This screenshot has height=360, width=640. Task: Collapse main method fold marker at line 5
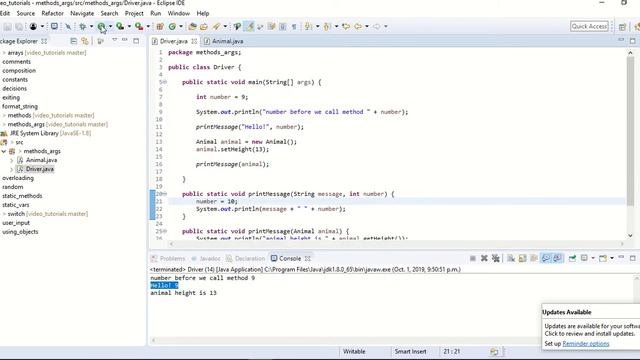click(164, 82)
